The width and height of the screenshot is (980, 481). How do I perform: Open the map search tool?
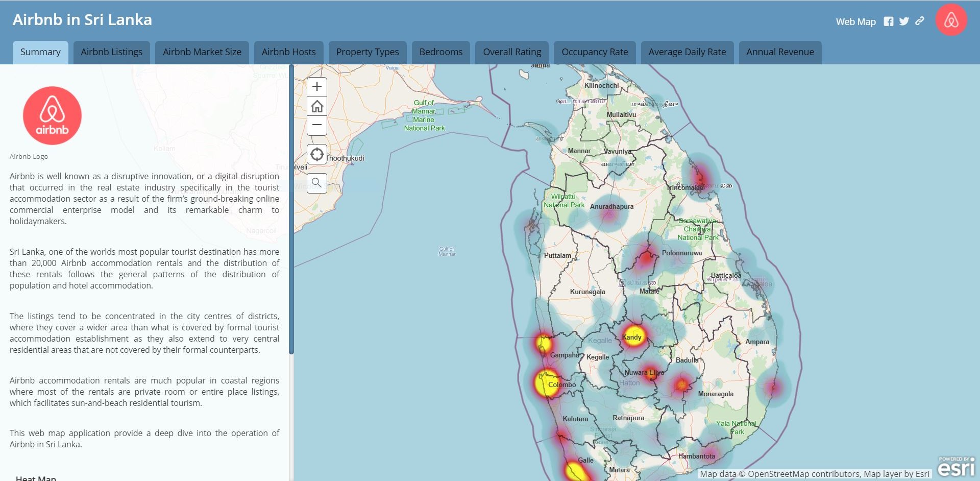coord(317,183)
